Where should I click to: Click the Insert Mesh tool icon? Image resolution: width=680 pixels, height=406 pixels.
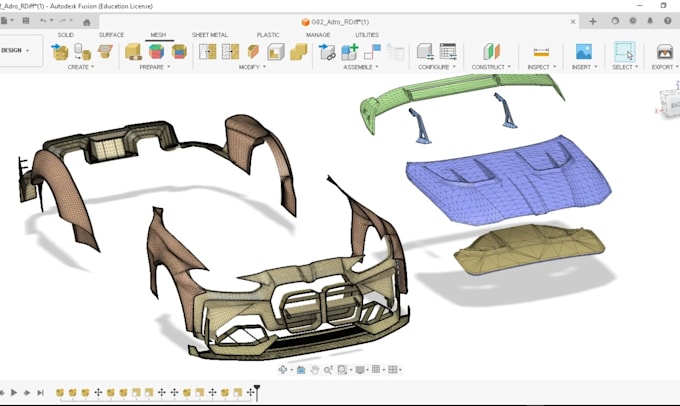click(60, 51)
